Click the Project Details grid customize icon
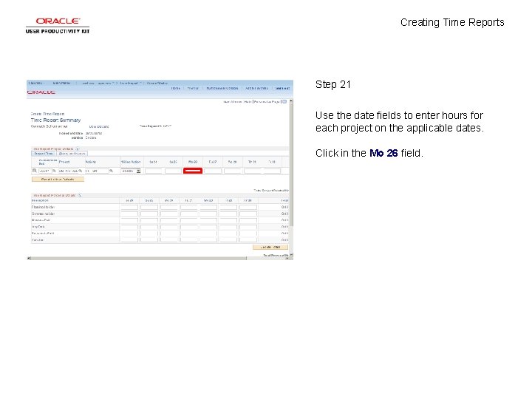 [x=78, y=149]
